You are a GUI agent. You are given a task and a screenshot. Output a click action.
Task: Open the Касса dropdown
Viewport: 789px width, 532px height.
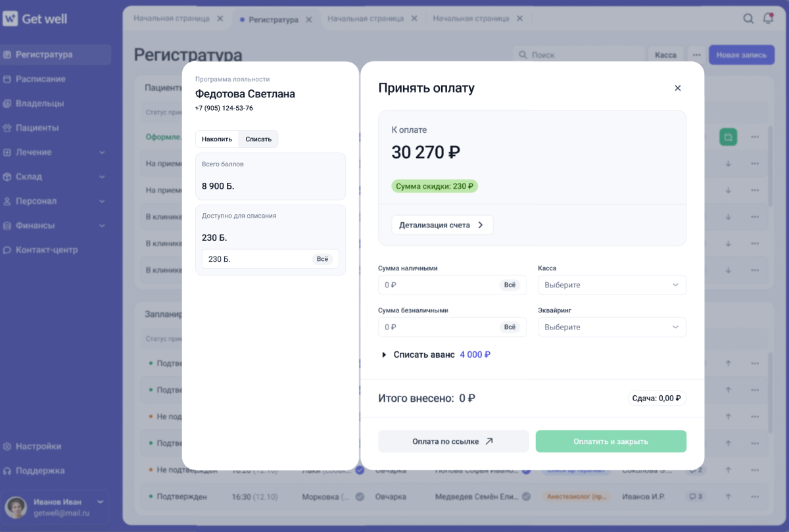(612, 285)
